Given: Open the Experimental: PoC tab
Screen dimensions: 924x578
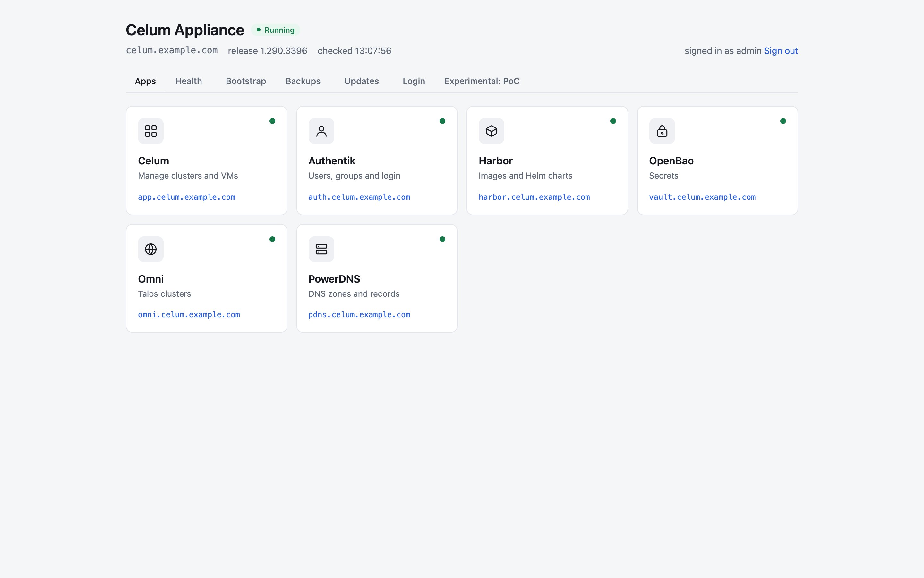Looking at the screenshot, I should click(x=482, y=81).
